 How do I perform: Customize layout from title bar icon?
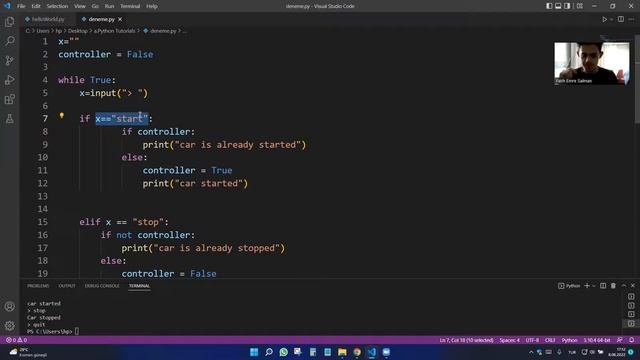click(580, 6)
